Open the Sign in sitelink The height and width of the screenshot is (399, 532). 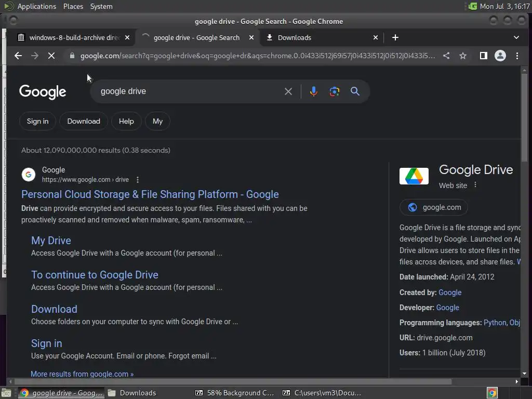(46, 343)
